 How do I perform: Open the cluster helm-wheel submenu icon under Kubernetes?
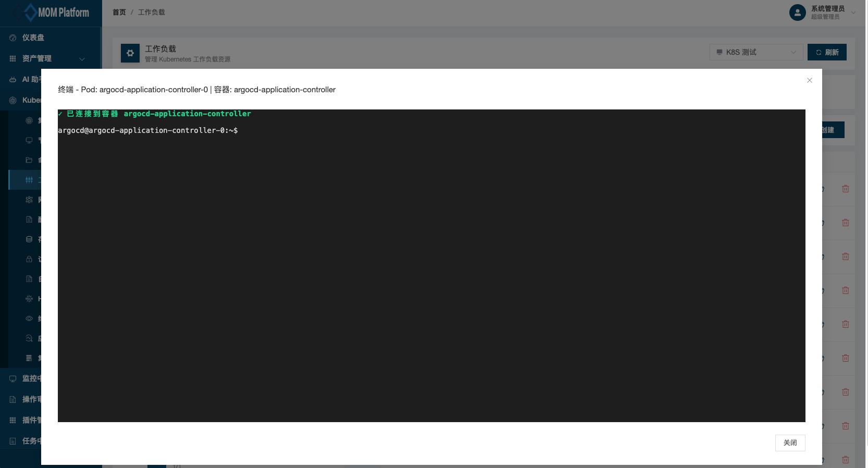coord(29,120)
